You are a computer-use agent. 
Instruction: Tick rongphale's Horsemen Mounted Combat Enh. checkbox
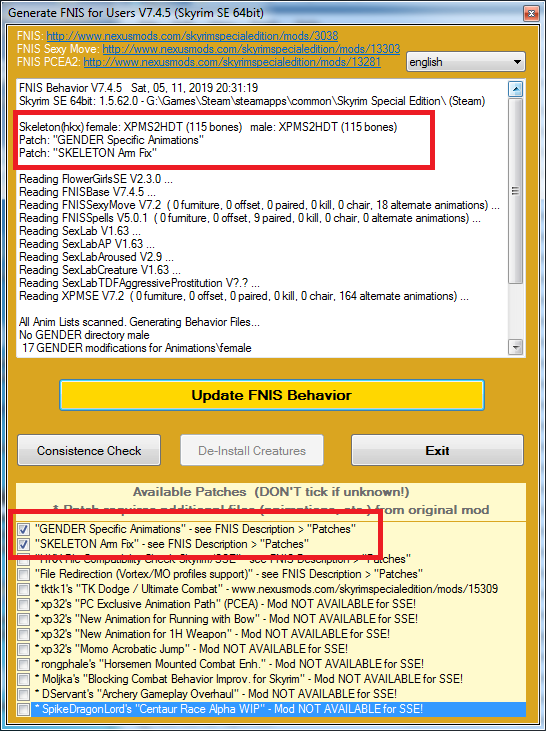click(23, 663)
